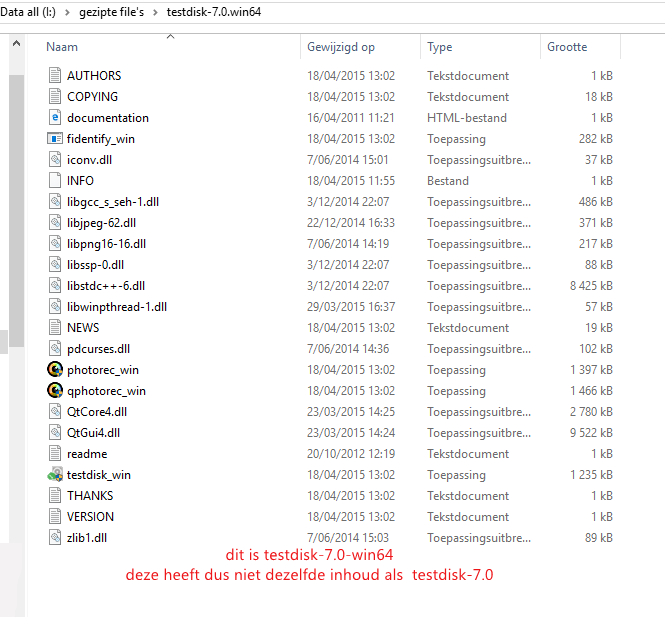Click the '8 425 kB' size cell
665x617 pixels.
pyautogui.click(x=591, y=286)
